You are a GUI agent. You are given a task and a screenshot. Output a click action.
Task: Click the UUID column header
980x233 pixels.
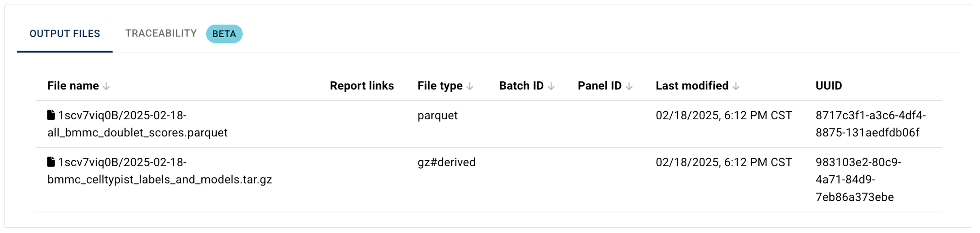[x=828, y=86]
